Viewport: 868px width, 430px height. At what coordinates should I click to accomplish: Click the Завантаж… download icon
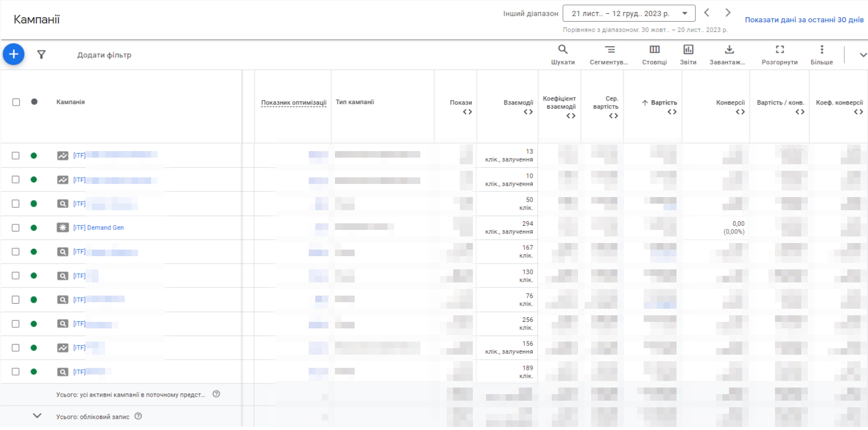coord(729,50)
